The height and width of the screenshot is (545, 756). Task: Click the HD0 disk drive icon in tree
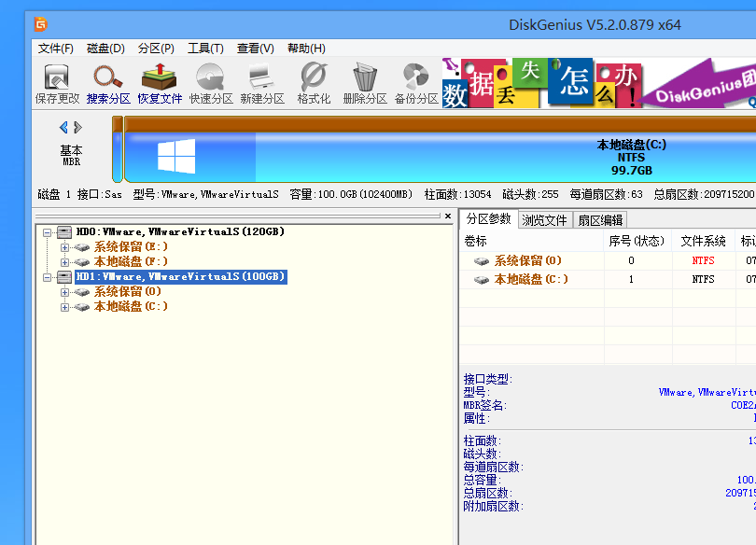[x=64, y=232]
